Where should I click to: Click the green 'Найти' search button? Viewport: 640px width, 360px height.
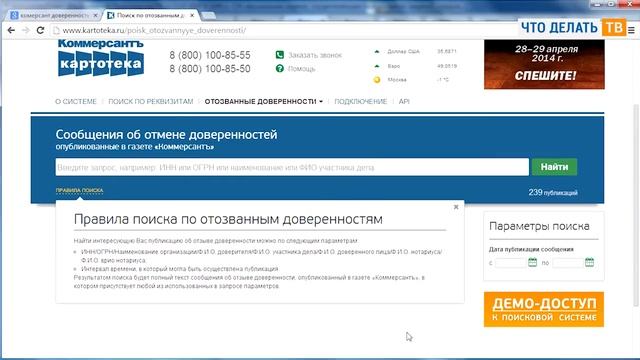(x=554, y=167)
